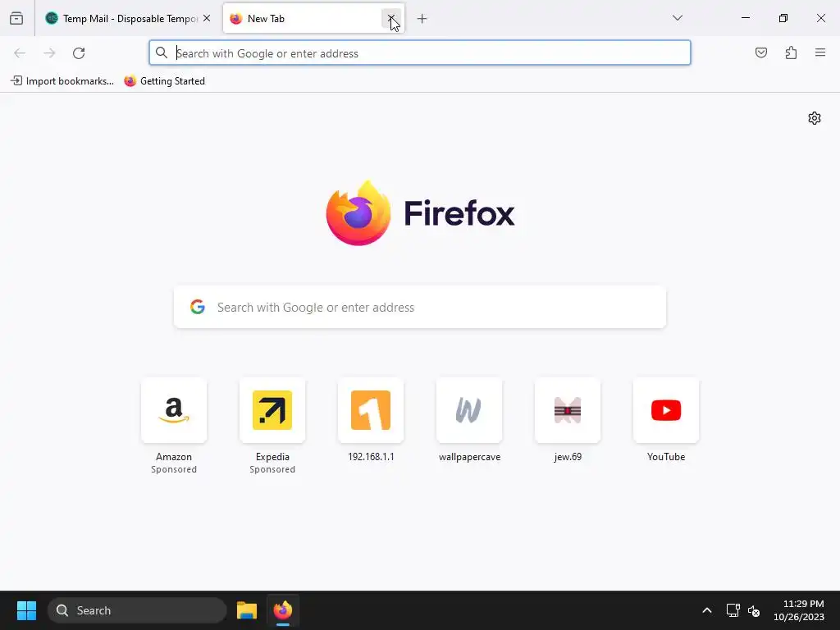This screenshot has width=840, height=630.
Task: Open a new tab with plus button
Action: (422, 19)
